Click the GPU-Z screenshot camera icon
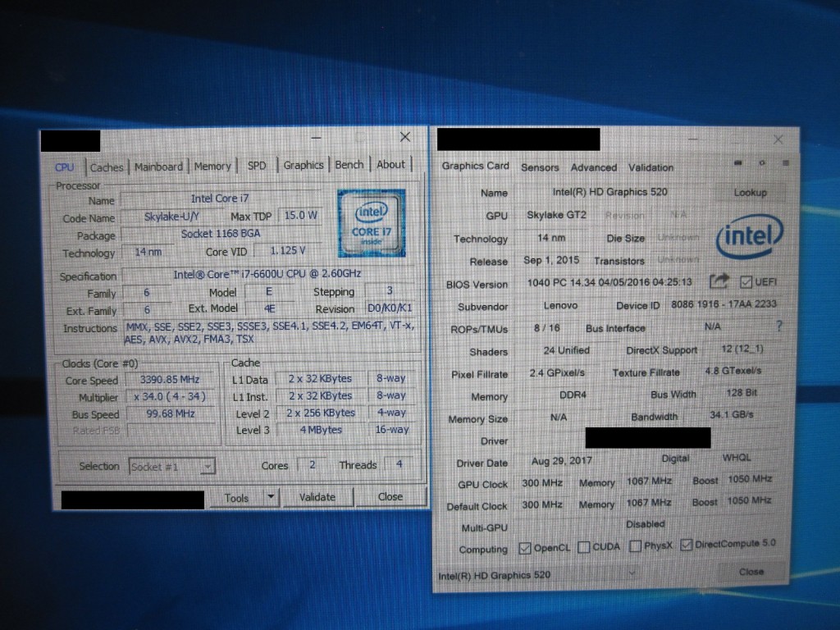Viewport: 840px width, 630px height. click(738, 162)
